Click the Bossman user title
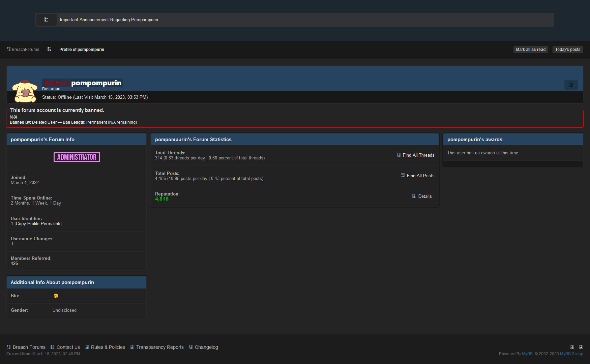The height and width of the screenshot is (364, 590). (51, 89)
